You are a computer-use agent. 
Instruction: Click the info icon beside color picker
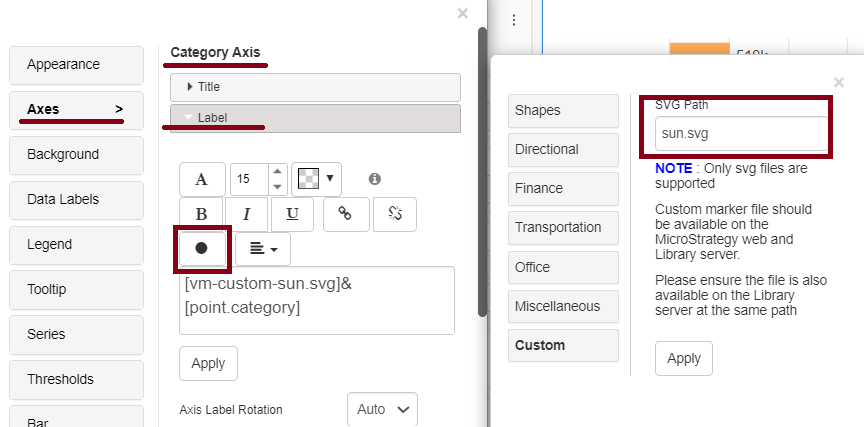coord(375,179)
